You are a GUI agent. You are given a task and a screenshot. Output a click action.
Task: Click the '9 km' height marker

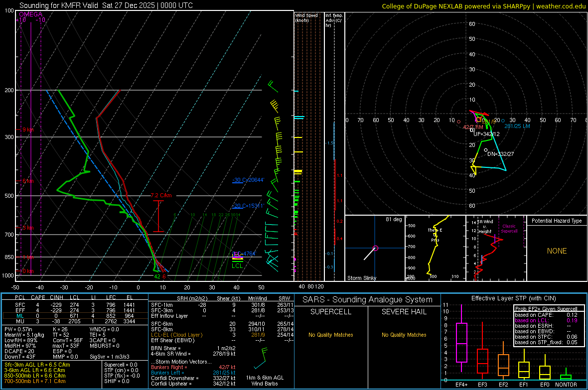[x=28, y=130]
